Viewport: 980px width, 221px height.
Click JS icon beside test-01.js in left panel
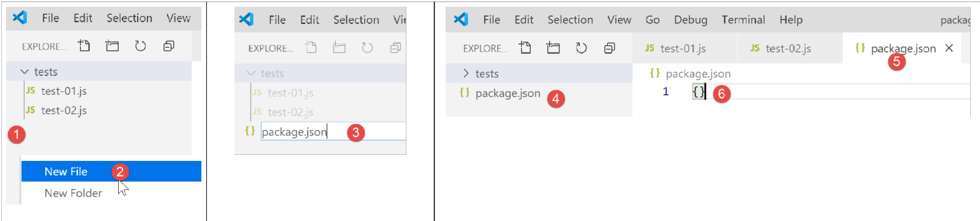click(x=30, y=91)
